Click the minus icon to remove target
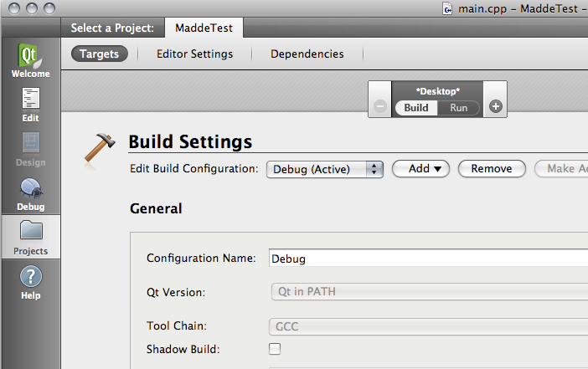The width and height of the screenshot is (588, 369). pos(379,107)
